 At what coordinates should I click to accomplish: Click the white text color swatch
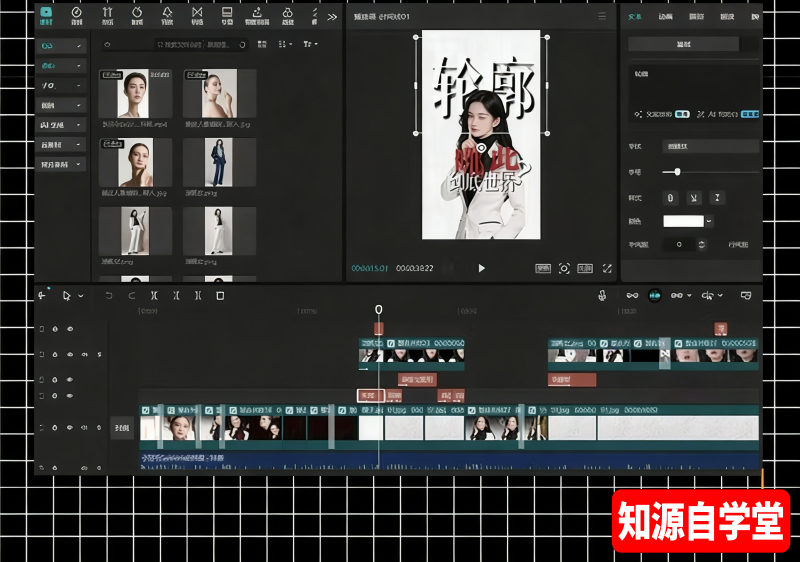683,221
